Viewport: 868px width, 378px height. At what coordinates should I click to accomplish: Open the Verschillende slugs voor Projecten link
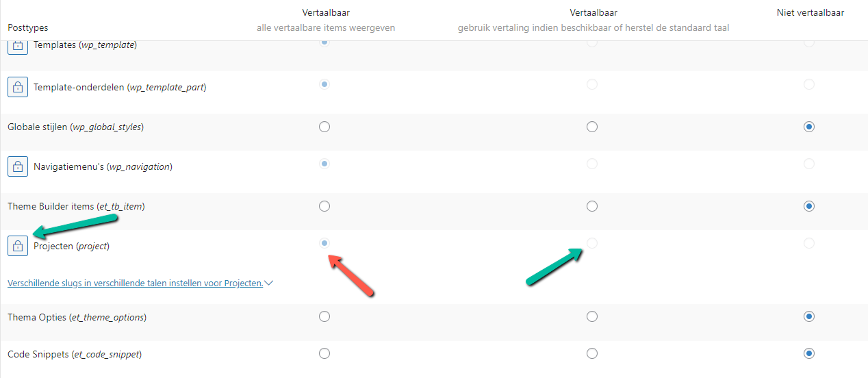pos(136,283)
